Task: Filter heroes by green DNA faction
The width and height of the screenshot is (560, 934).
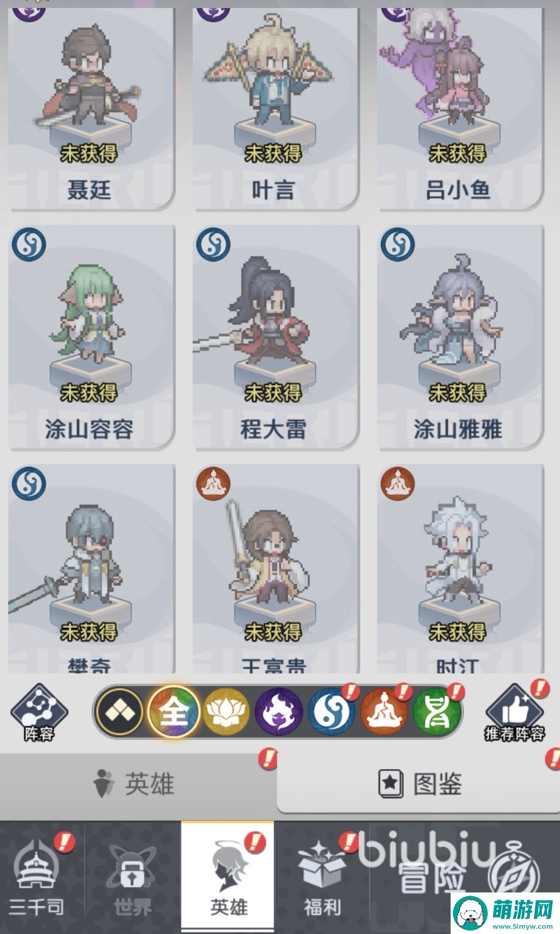Action: (437, 712)
